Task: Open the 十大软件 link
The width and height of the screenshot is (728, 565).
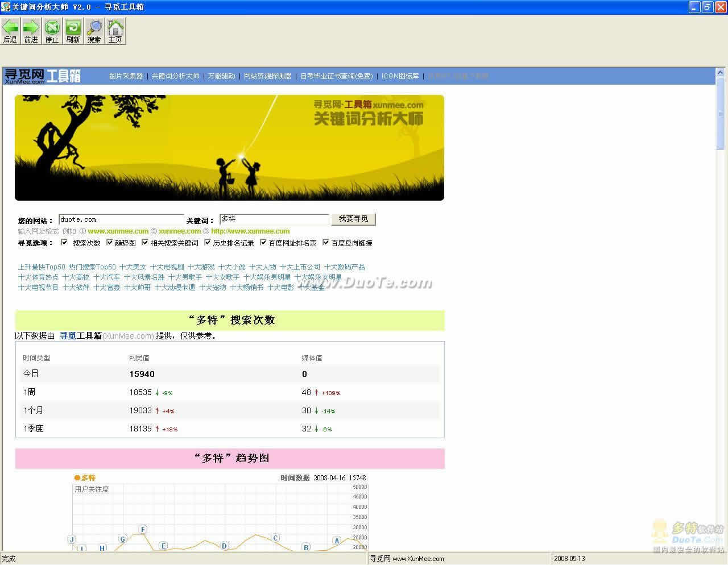Action: click(76, 287)
